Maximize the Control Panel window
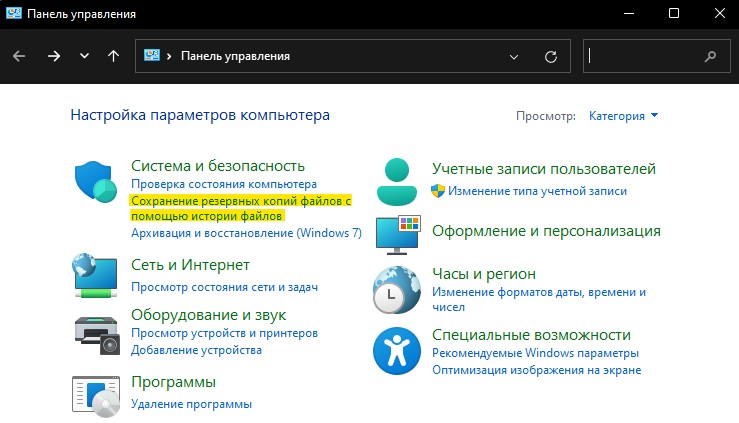The height and width of the screenshot is (423, 739). click(x=674, y=13)
